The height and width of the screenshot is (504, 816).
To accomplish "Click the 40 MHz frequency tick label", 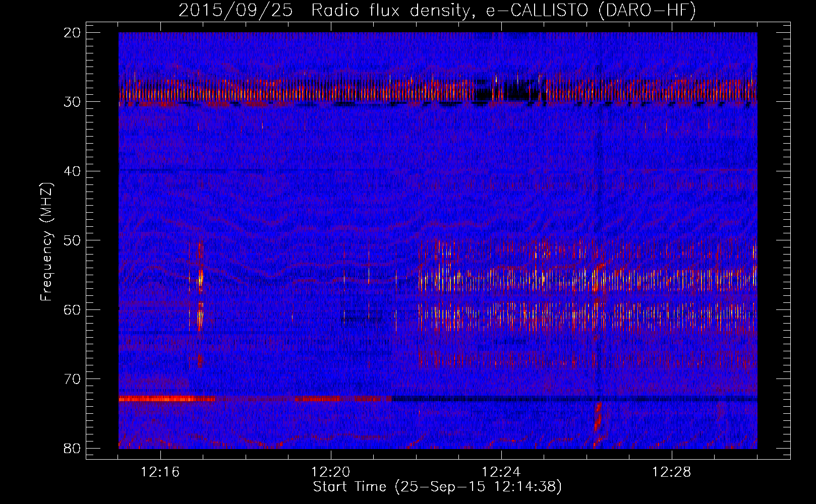I will 73,171.
